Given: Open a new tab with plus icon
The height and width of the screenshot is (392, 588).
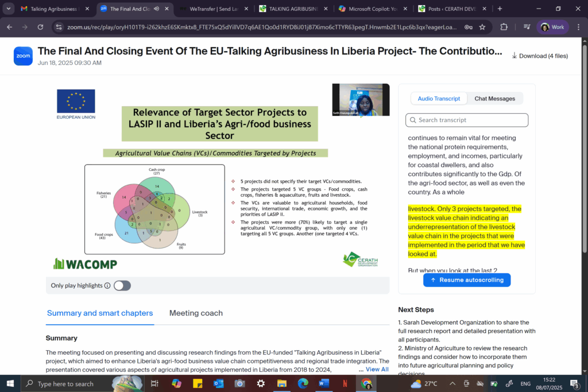Looking at the screenshot, I should point(500,9).
